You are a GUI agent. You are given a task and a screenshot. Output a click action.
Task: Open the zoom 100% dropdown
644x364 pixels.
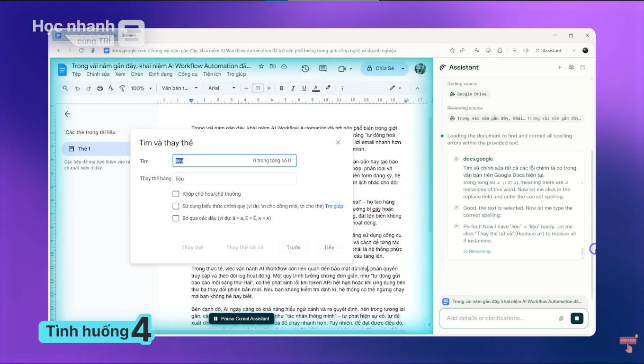(141, 88)
